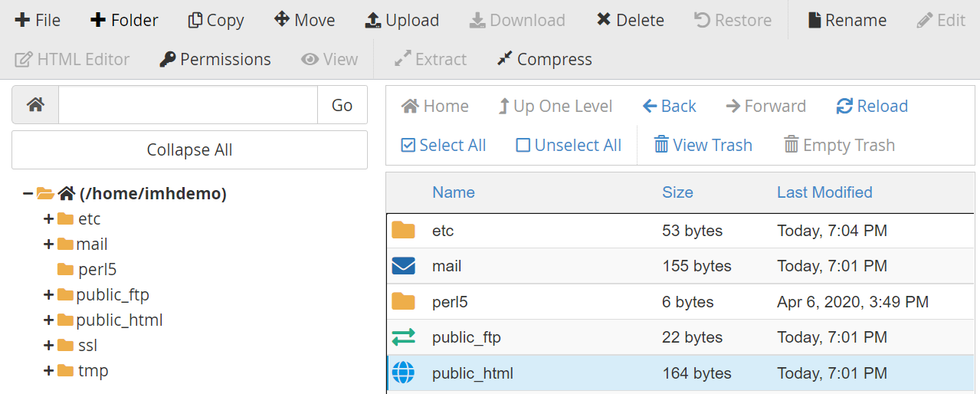Click the View toolbar button
Screen dimensions: 980x394
[329, 59]
